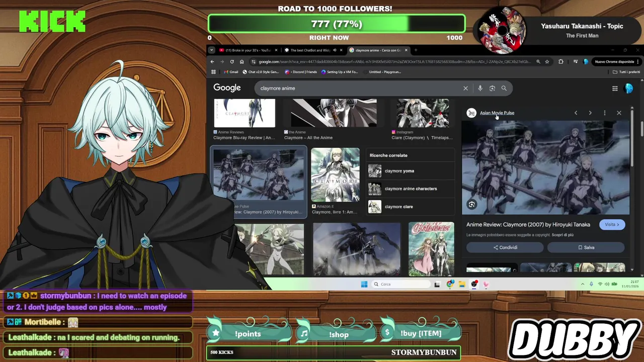Open Chrome from the taskbar
644x362 pixels.
pos(450,284)
